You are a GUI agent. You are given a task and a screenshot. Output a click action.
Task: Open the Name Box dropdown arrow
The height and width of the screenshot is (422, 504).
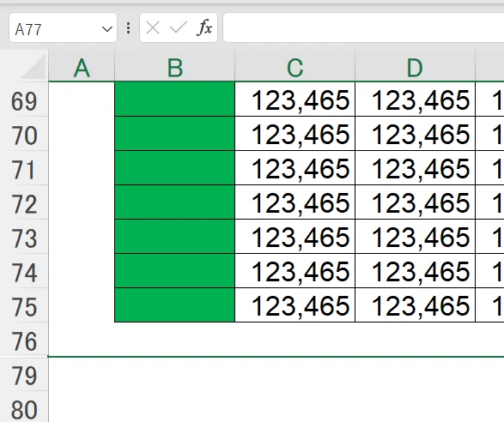pos(106,29)
